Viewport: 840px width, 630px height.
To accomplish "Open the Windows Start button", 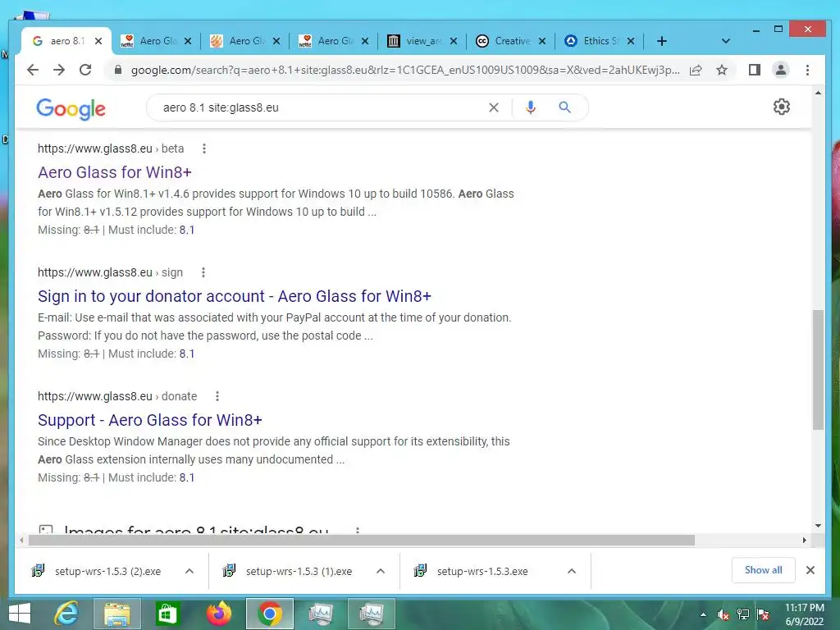I will pyautogui.click(x=20, y=614).
